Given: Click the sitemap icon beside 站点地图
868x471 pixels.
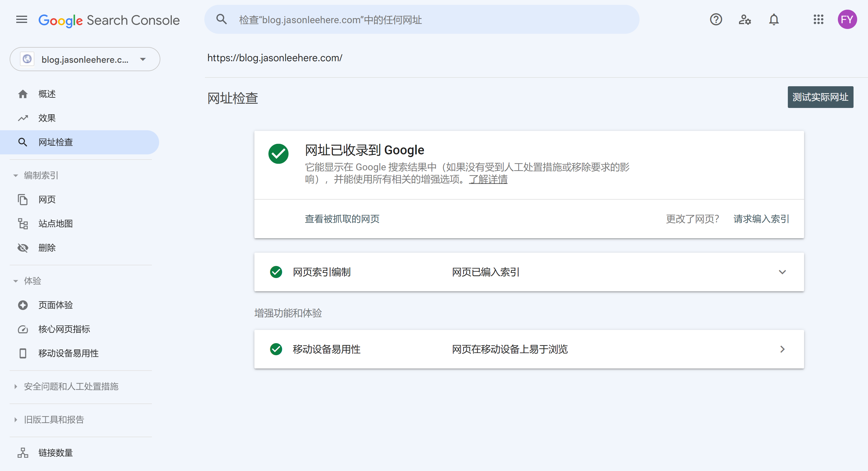Looking at the screenshot, I should [x=23, y=223].
